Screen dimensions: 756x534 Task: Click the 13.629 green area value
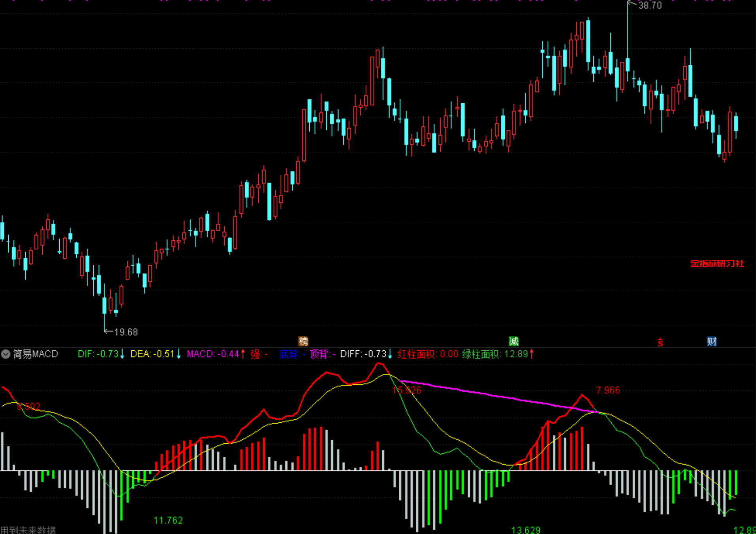(x=526, y=530)
